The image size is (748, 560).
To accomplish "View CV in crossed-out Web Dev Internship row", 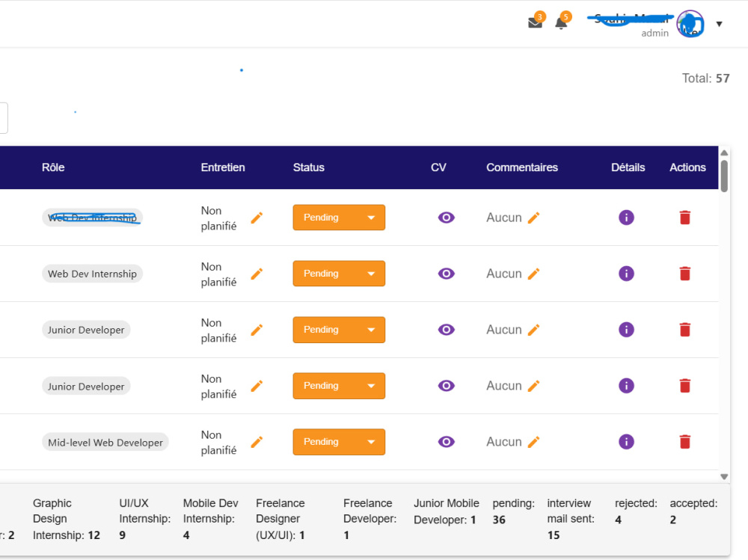I will click(446, 218).
